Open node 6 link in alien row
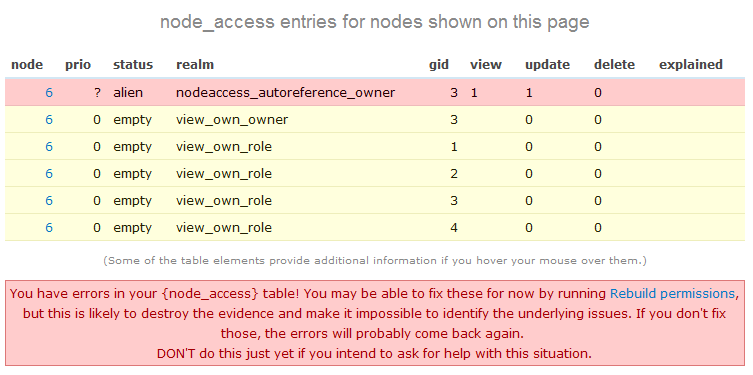The width and height of the screenshot is (753, 375). point(49,93)
